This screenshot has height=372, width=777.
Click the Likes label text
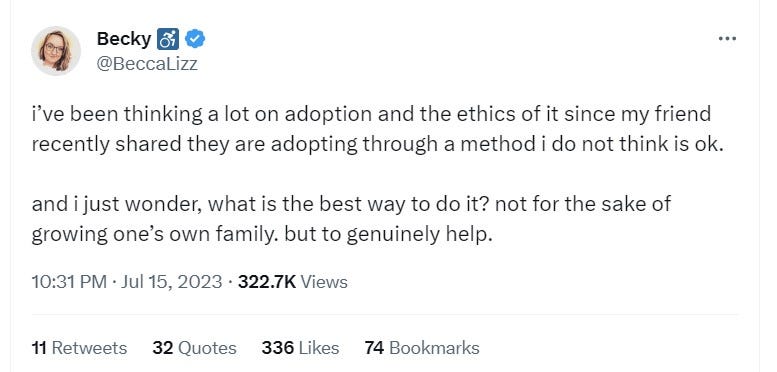pyautogui.click(x=319, y=348)
